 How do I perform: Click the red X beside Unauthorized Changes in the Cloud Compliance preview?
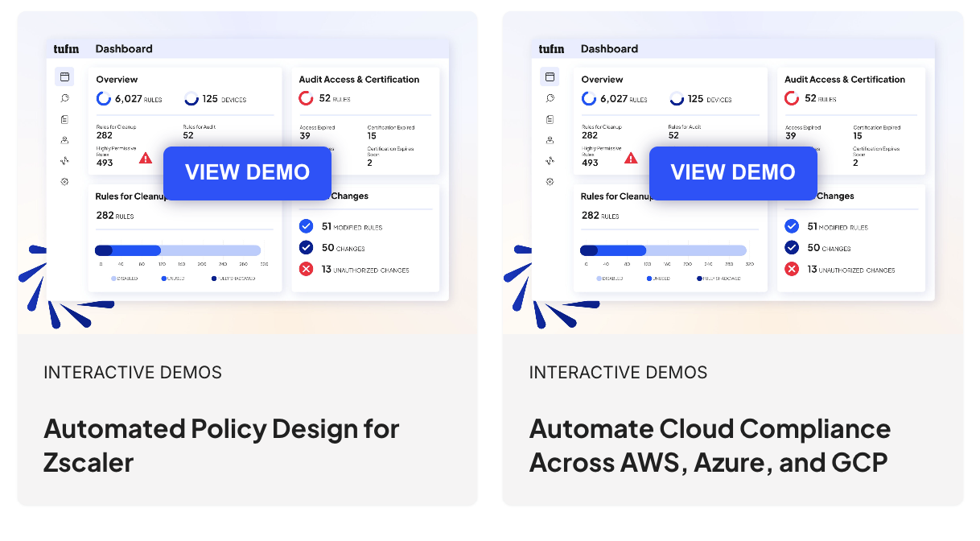792,269
